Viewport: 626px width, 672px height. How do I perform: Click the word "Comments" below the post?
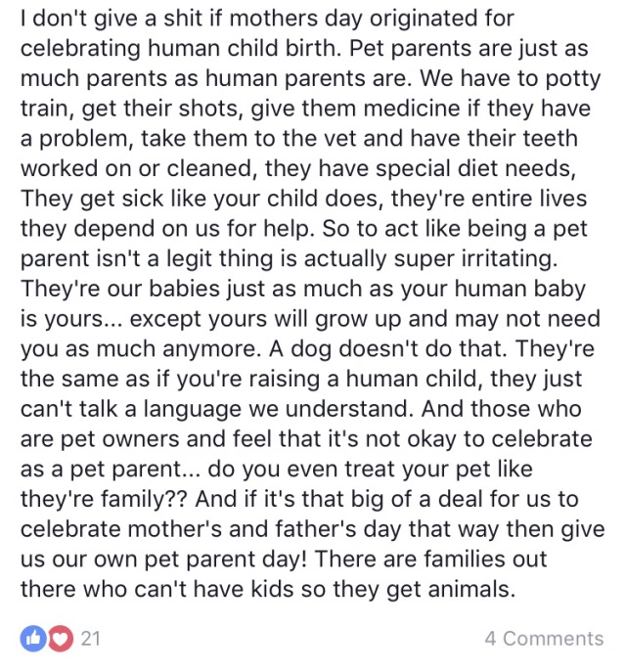(x=554, y=639)
